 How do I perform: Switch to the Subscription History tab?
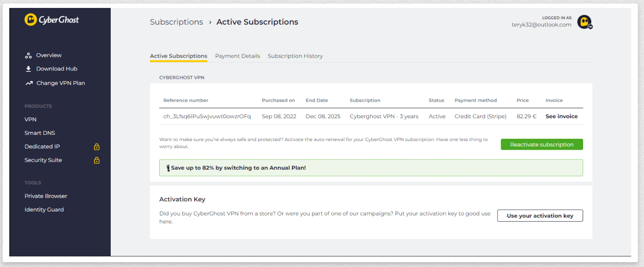point(296,56)
